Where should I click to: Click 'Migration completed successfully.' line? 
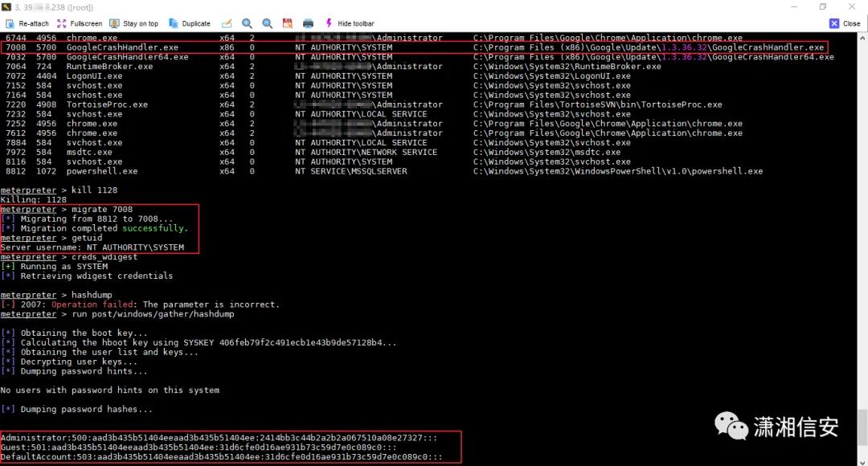pos(95,228)
